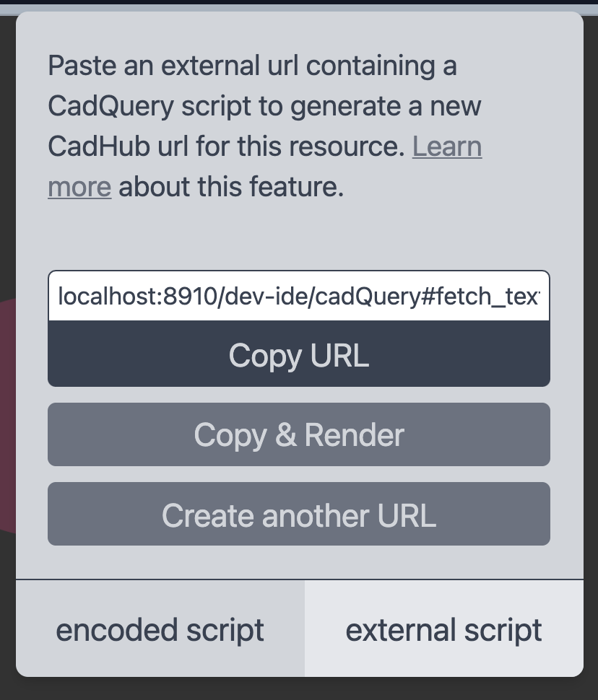Switch to the encoded script tab
The image size is (598, 700).
click(x=160, y=629)
